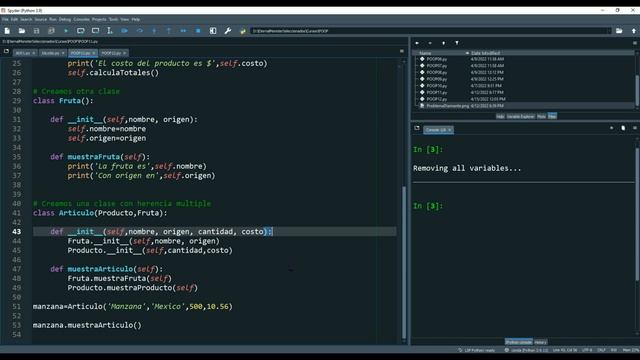Select ProblemaDiamante.png in file list

pyautogui.click(x=447, y=106)
